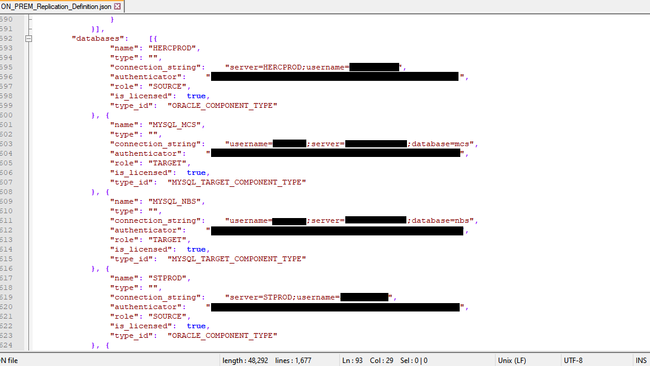Click the "SOURCE" role value under STPROD
This screenshot has height=366, width=650.
click(167, 317)
